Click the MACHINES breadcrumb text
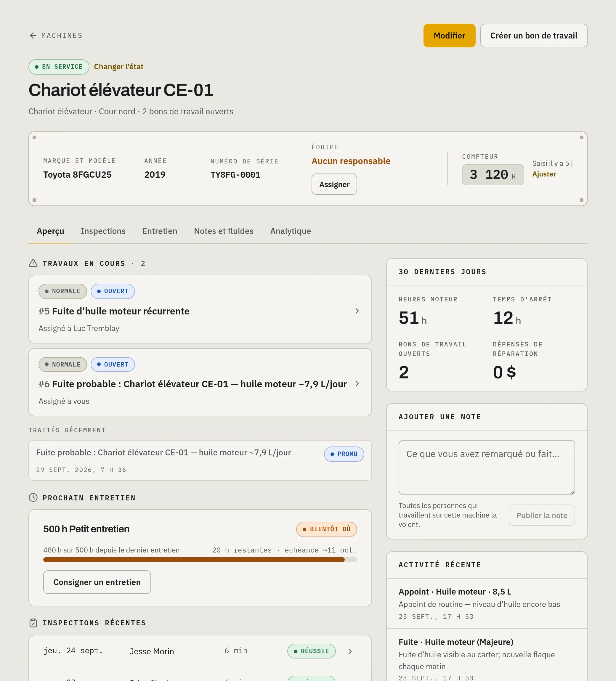 point(62,36)
